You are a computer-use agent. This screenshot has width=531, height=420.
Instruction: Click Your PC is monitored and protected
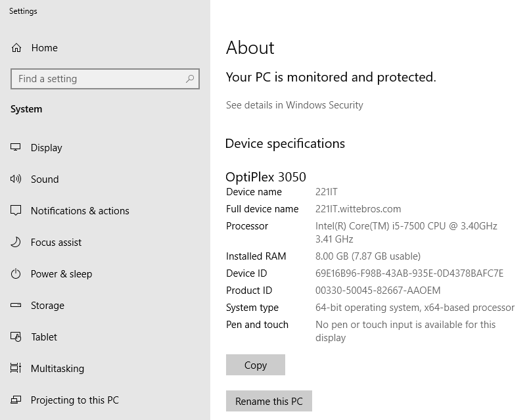click(x=331, y=77)
